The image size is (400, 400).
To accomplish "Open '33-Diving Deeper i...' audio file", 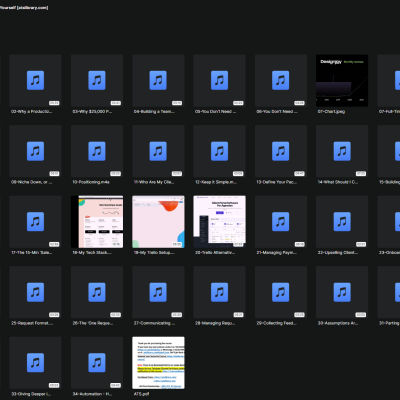I will 35,363.
